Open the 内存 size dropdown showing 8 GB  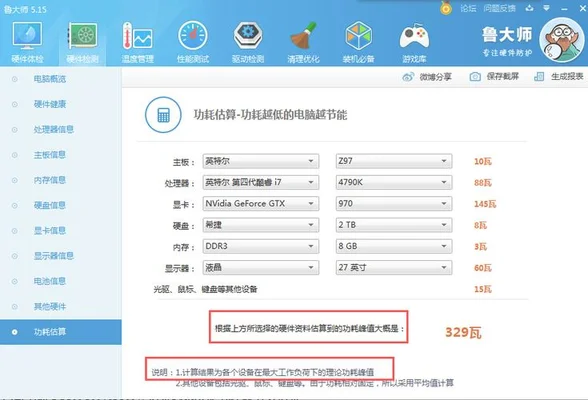[394, 246]
